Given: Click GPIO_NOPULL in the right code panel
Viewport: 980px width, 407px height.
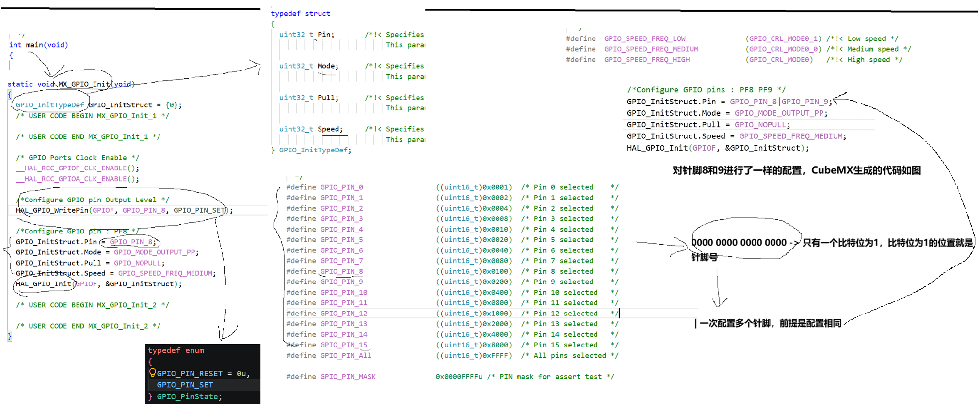Looking at the screenshot, I should pyautogui.click(x=760, y=125).
